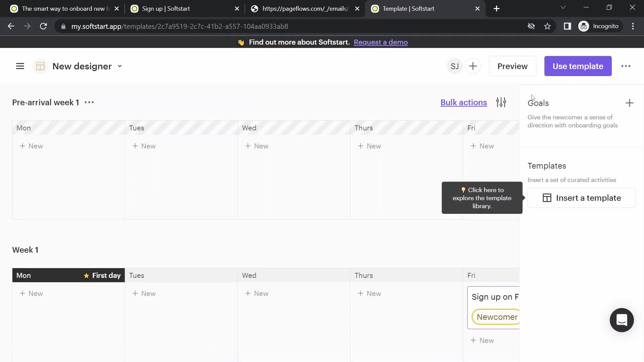Click the live chat support icon
This screenshot has height=362, width=644.
(x=622, y=319)
